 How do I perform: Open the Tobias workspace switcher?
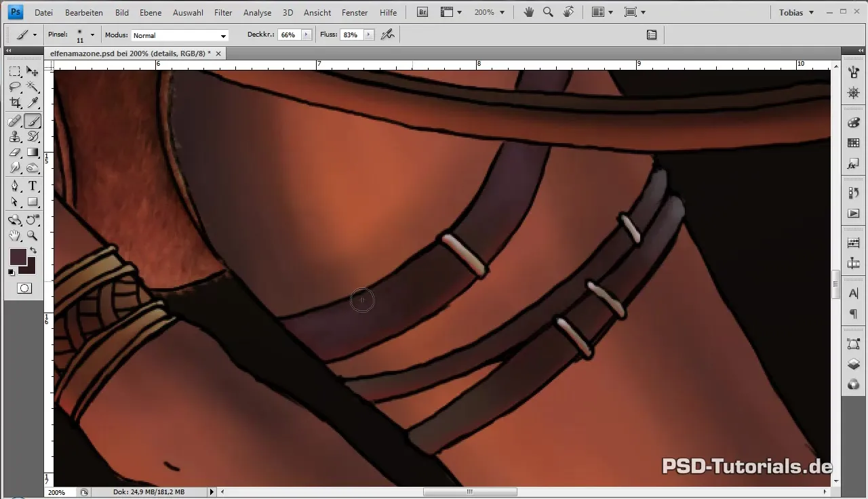[x=796, y=12]
